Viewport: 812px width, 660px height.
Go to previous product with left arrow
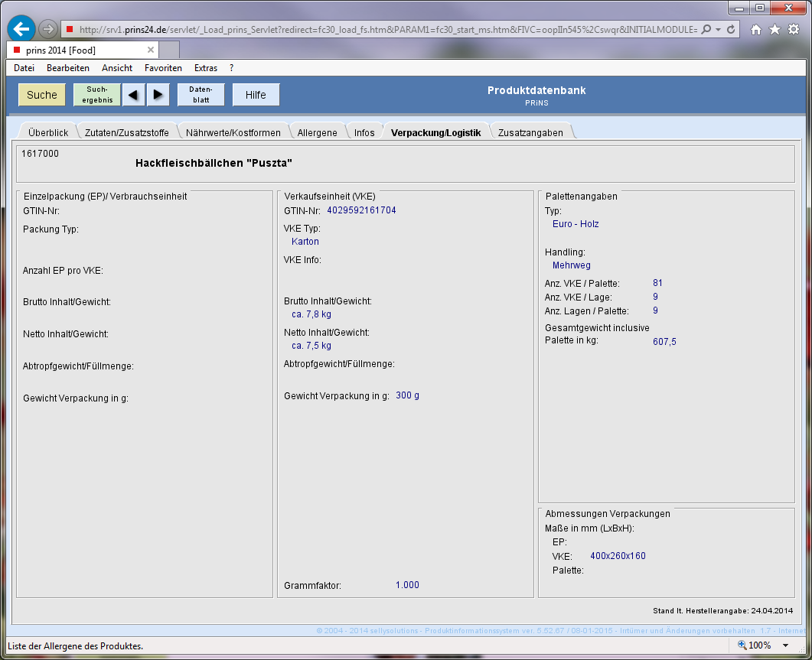tap(132, 95)
